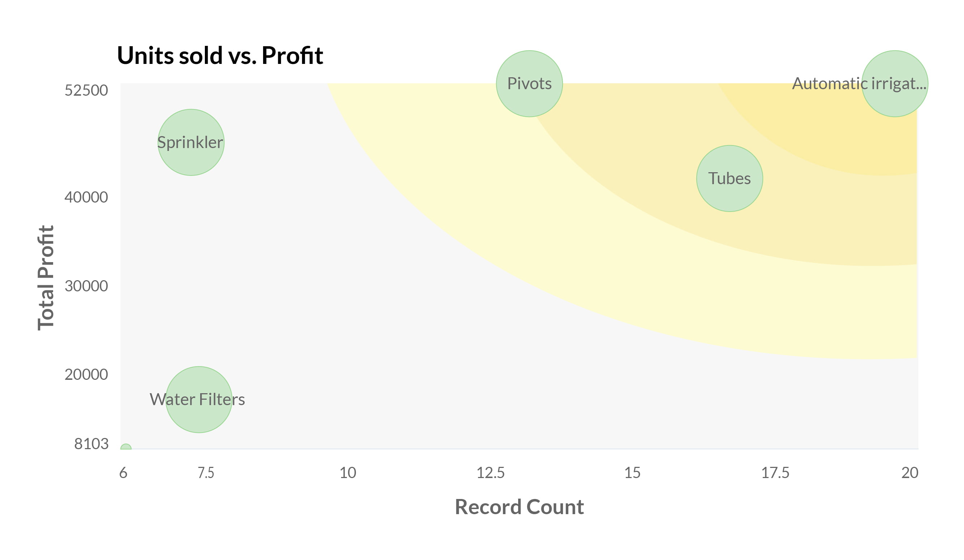Click the tiny bubble at chart origin
Image resolution: width=964 pixels, height=560 pixels.
126,447
